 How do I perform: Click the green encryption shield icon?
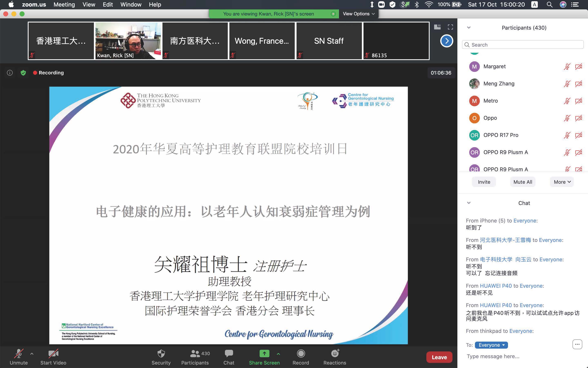23,73
